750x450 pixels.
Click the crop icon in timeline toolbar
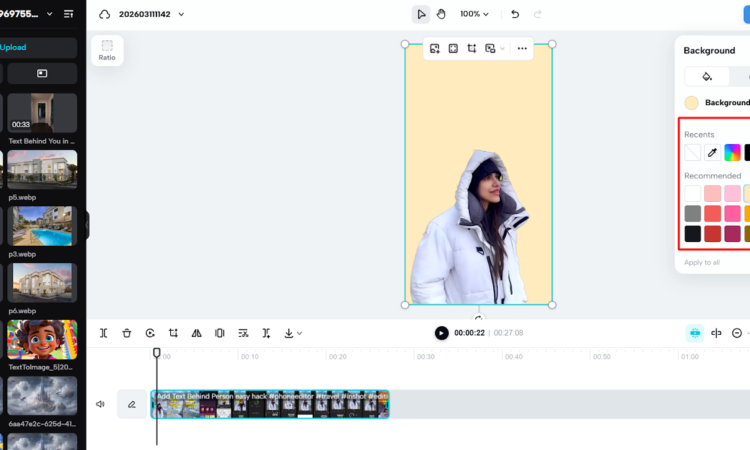173,333
